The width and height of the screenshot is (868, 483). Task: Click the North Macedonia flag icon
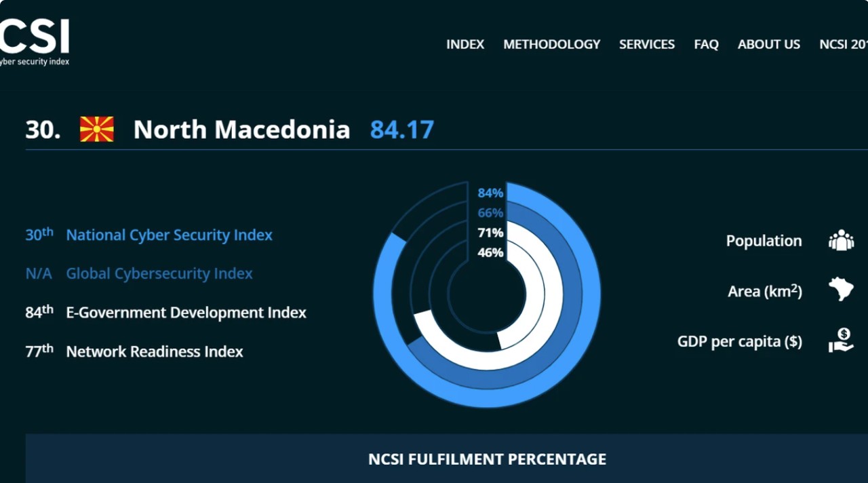pyautogui.click(x=97, y=129)
